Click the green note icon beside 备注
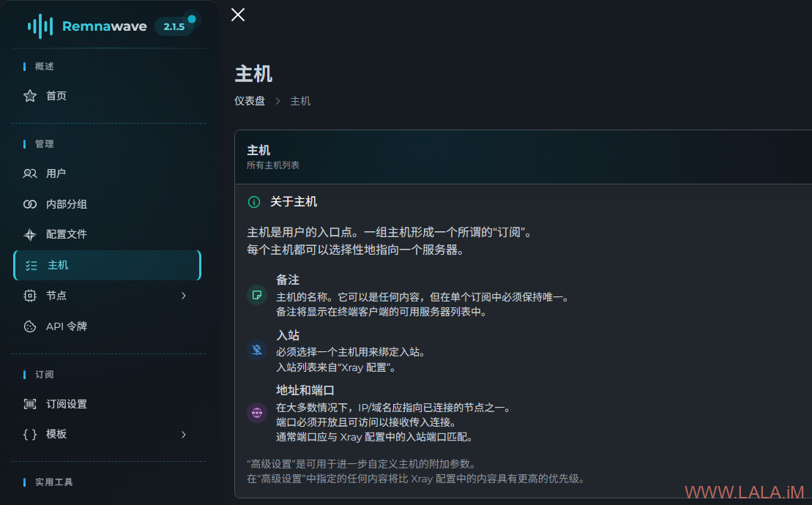Viewport: 812px width, 505px height. point(257,295)
